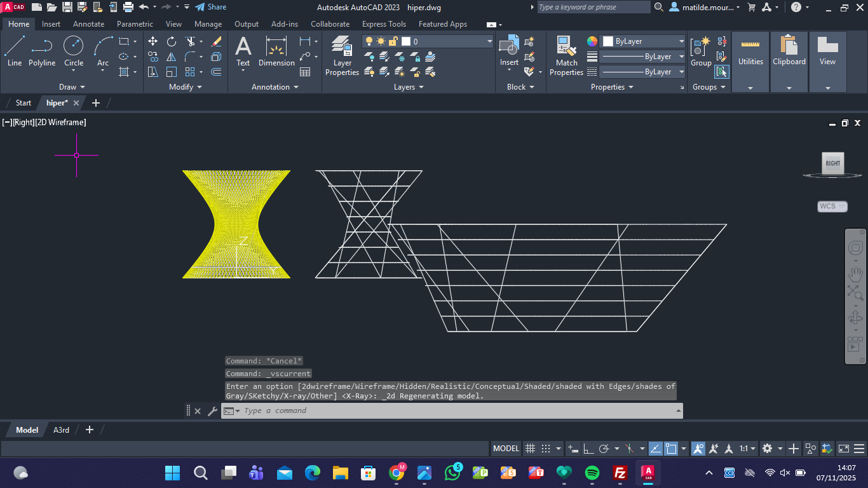Open the annotation scale 1:1 dropdown

747,449
